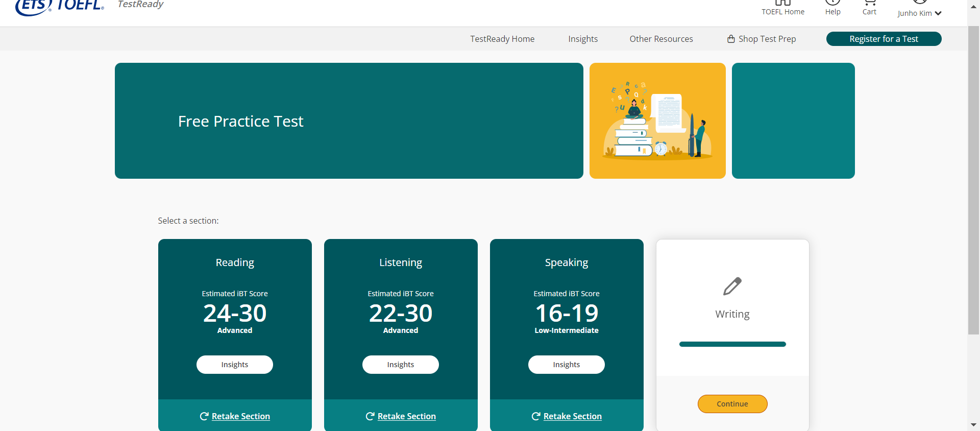Open Other Resources menu item
This screenshot has height=431, width=980.
click(x=661, y=39)
